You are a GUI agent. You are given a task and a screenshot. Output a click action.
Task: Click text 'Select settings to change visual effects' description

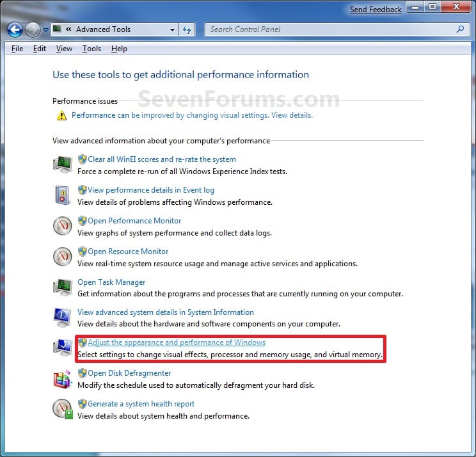(x=230, y=355)
